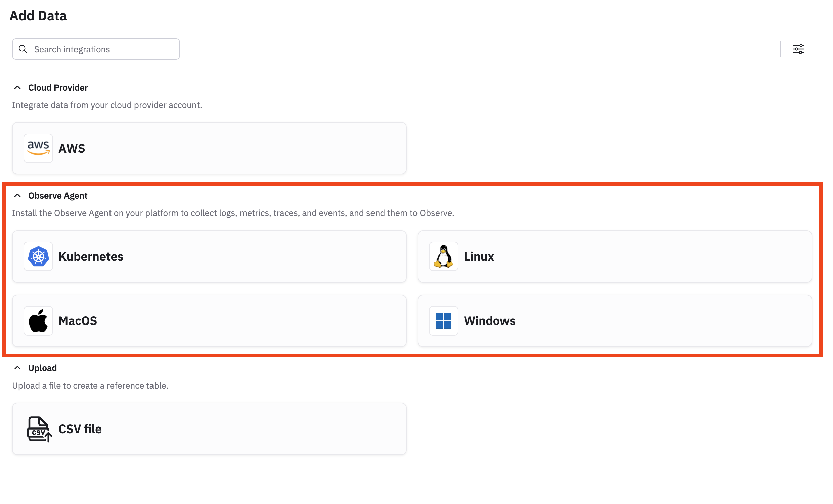Choose the Linux agent card

click(x=625, y=256)
